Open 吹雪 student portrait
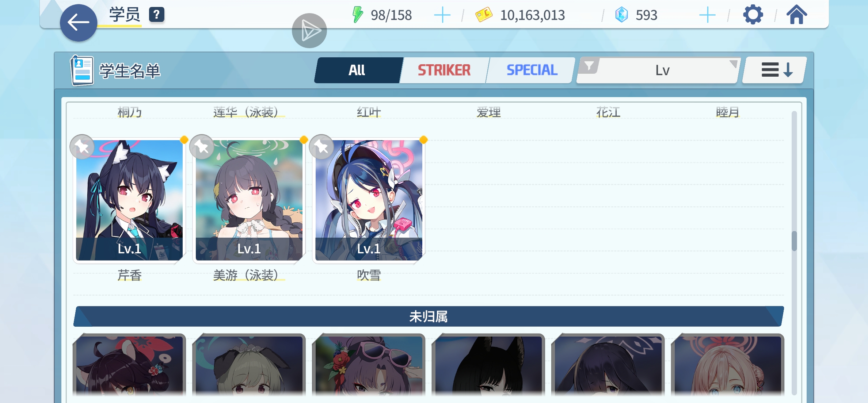 point(369,200)
